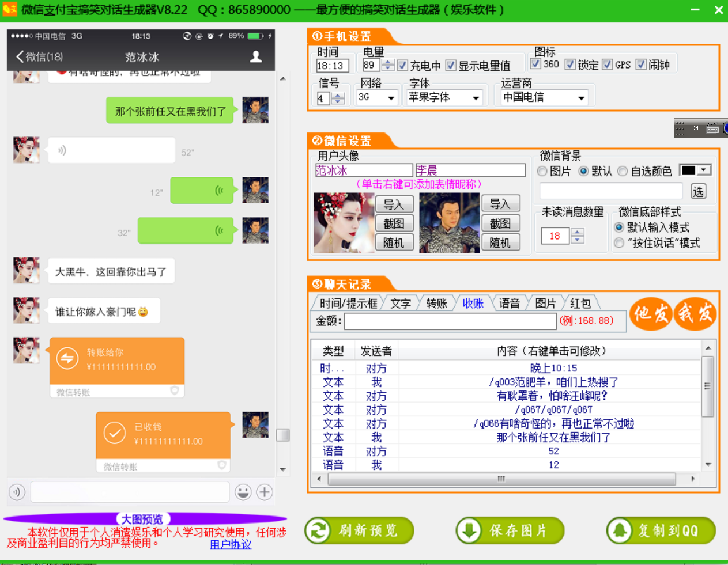Viewport: 728px width, 565px height.
Task: Open the 运营商 中国电信 dropdown
Action: pos(544,97)
